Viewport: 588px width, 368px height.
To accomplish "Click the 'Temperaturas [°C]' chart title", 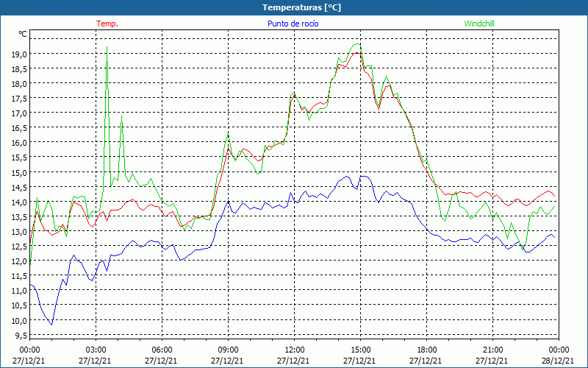I will [x=301, y=7].
